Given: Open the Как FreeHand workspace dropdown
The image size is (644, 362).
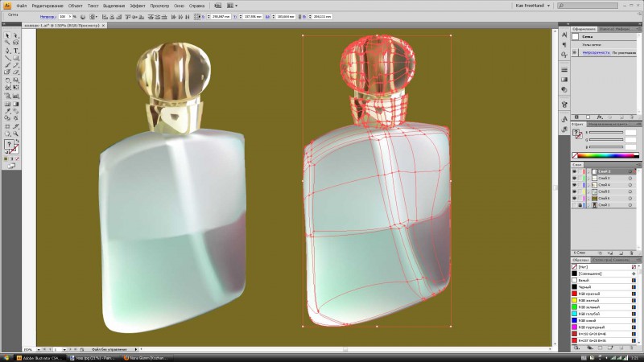Looking at the screenshot, I should 538,5.
